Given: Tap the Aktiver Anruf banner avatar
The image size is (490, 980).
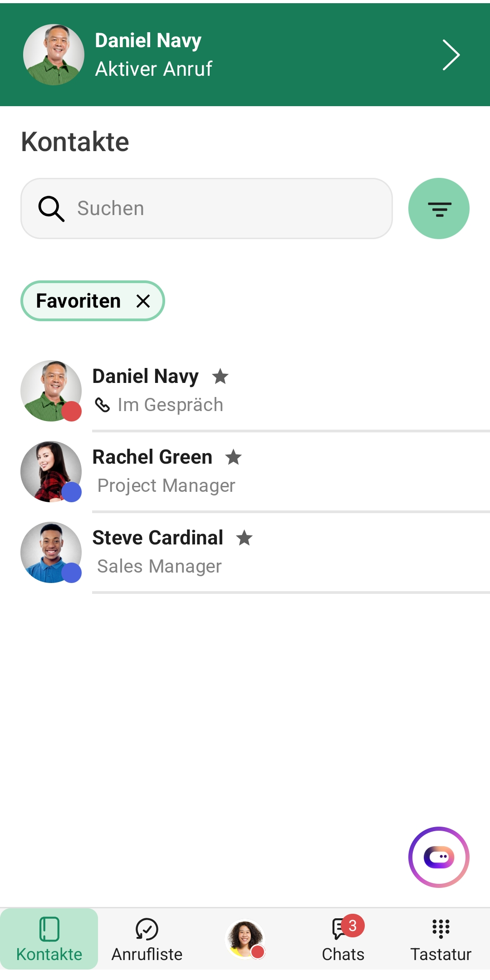Looking at the screenshot, I should (x=54, y=55).
